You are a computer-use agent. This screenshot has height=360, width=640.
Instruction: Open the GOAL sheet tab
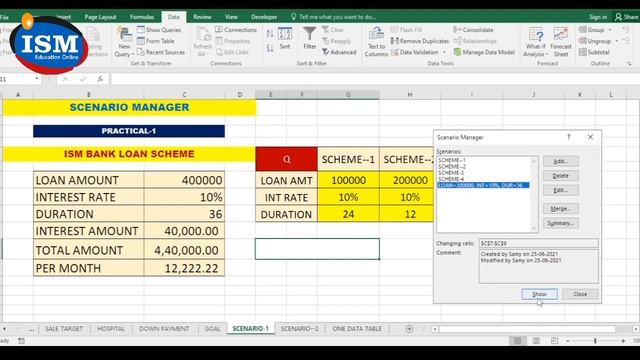(212, 329)
